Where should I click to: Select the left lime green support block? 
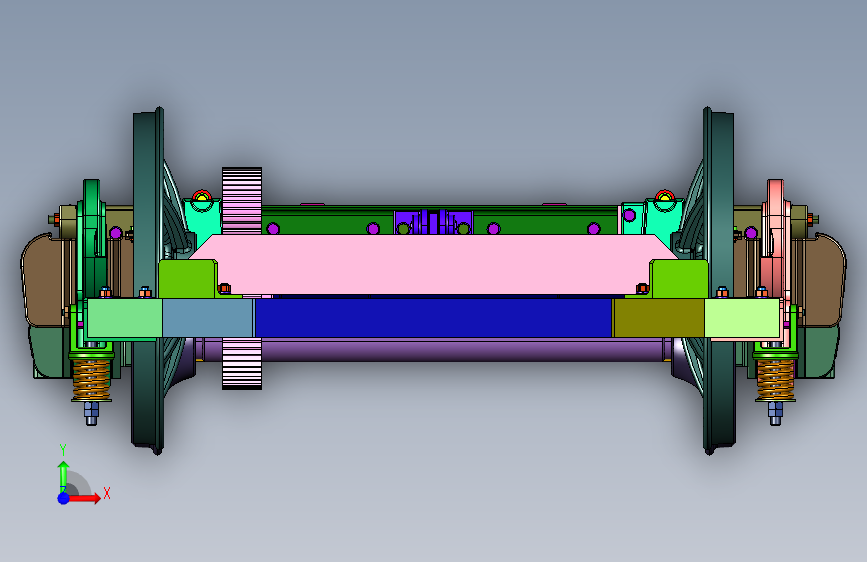coord(187,278)
